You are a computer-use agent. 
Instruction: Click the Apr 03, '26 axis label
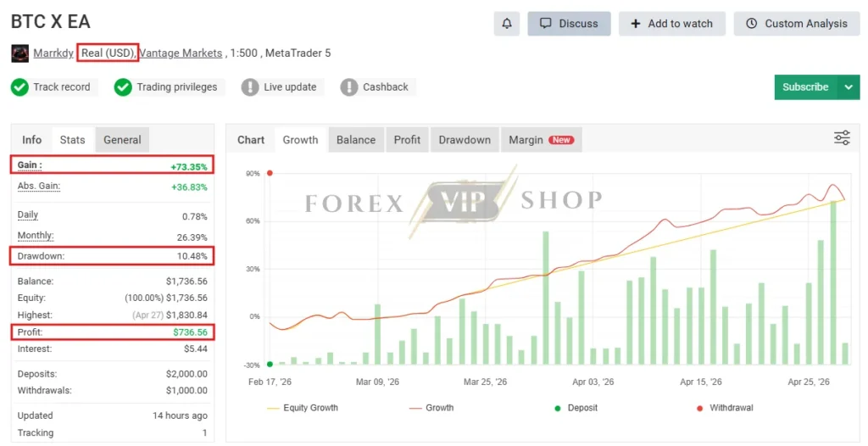coord(593,382)
